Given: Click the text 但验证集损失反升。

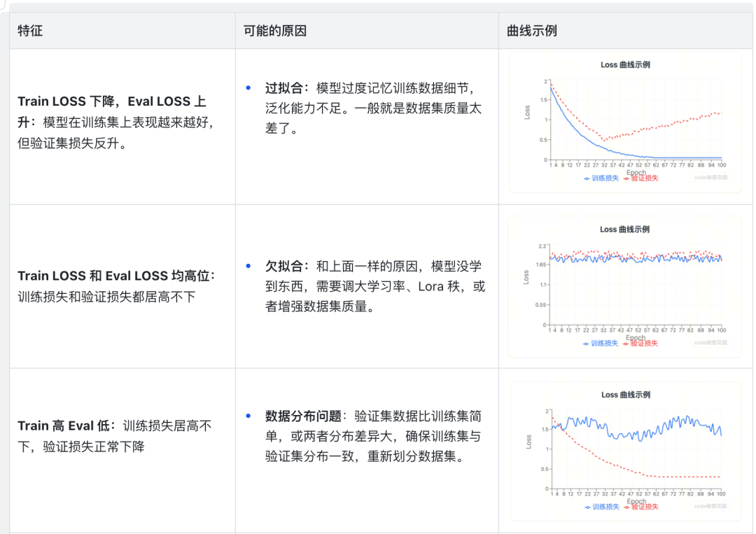Looking at the screenshot, I should coord(72,143).
